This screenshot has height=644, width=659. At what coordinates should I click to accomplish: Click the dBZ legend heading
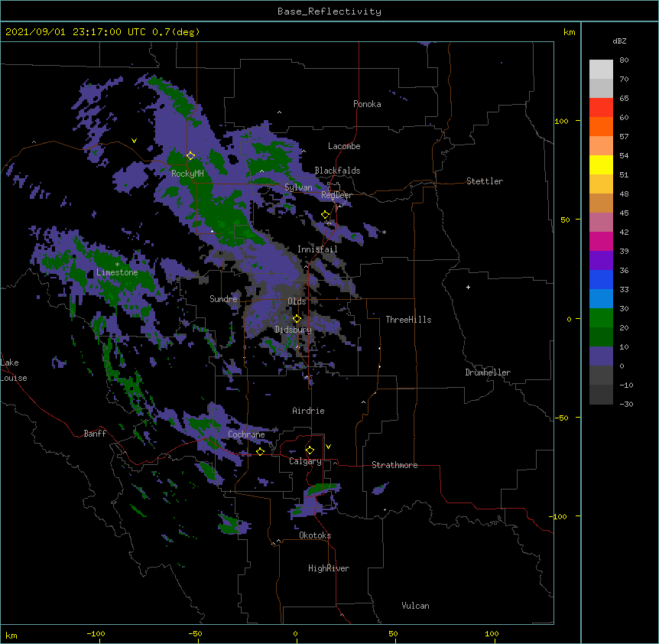[x=619, y=41]
